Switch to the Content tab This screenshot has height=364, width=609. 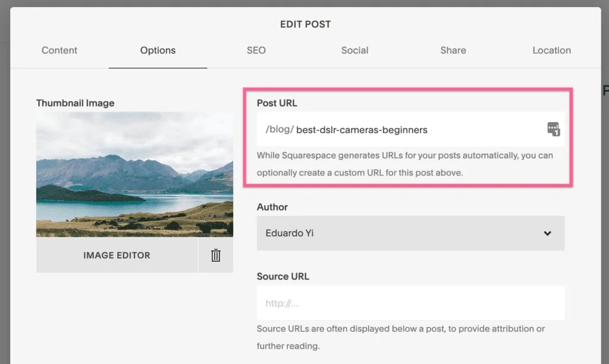[59, 51]
